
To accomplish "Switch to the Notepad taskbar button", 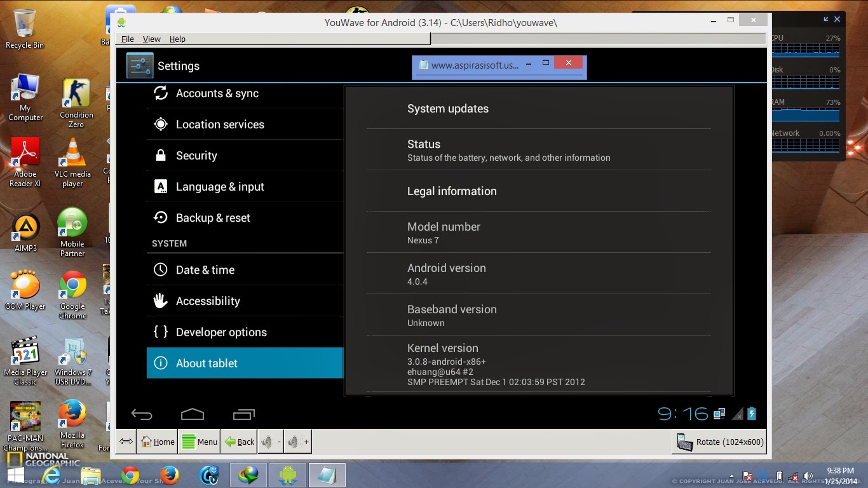I will click(x=327, y=475).
